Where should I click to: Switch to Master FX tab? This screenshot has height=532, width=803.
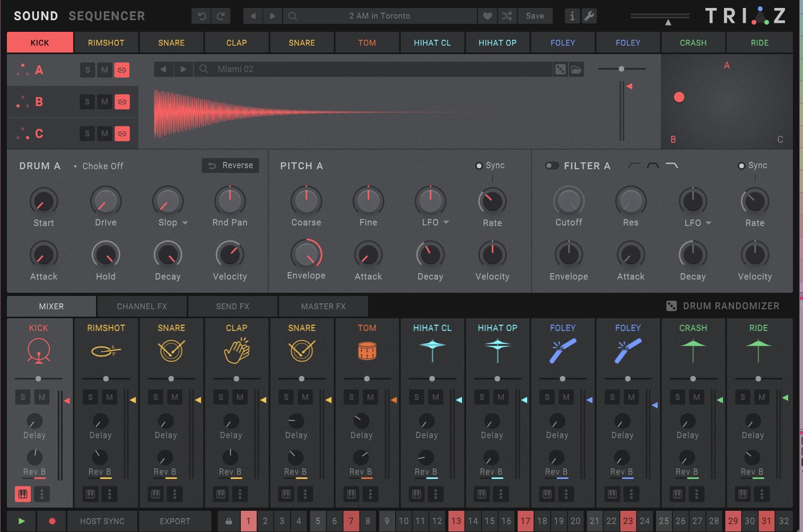tap(323, 307)
